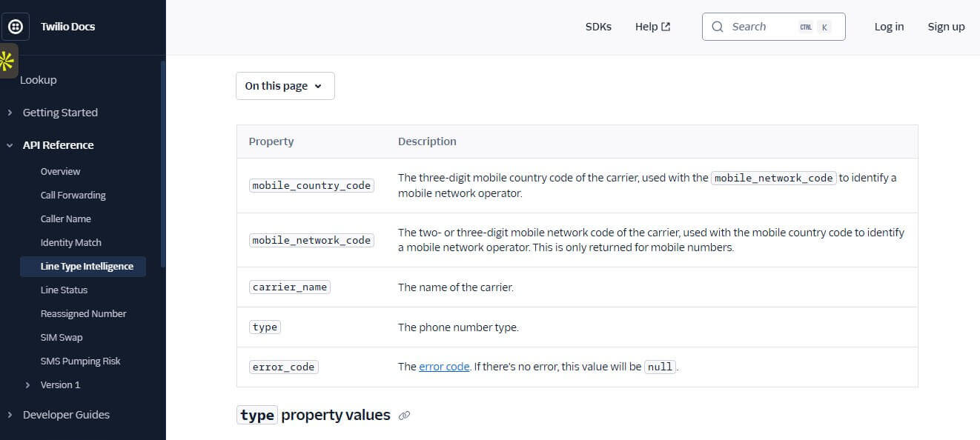Open the Twilio Docs home link
980x440 pixels.
coord(67,27)
